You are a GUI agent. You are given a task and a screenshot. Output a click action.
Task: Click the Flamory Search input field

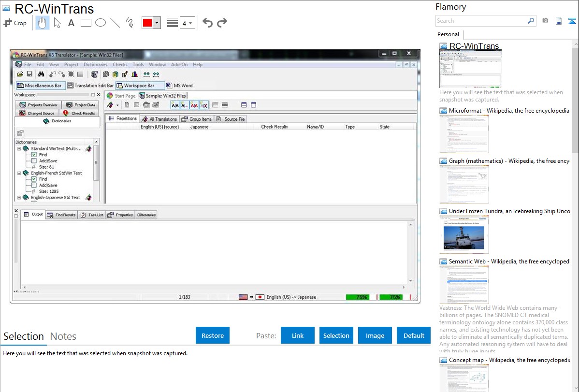click(481, 21)
